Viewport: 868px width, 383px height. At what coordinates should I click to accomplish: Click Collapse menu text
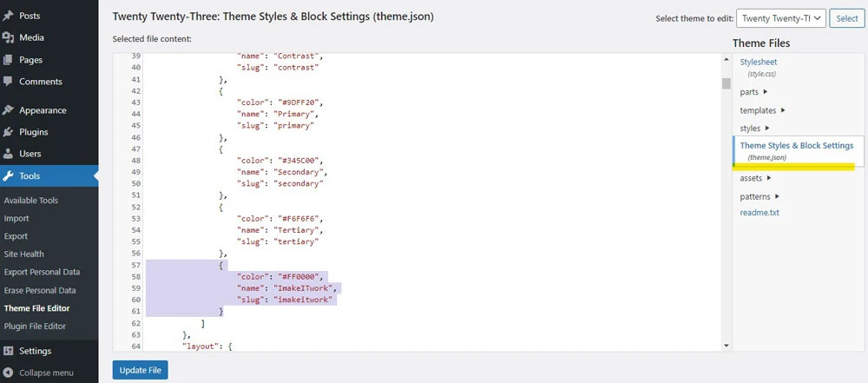(x=47, y=373)
